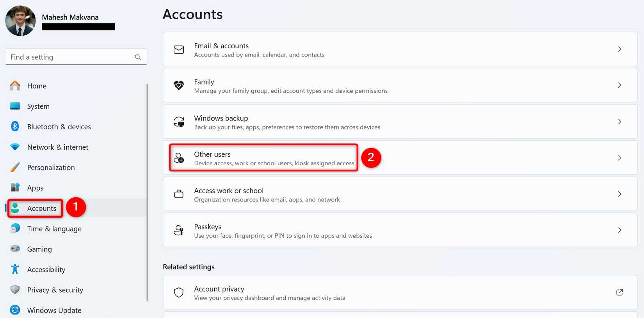Go to Network & internet settings

pyautogui.click(x=57, y=147)
